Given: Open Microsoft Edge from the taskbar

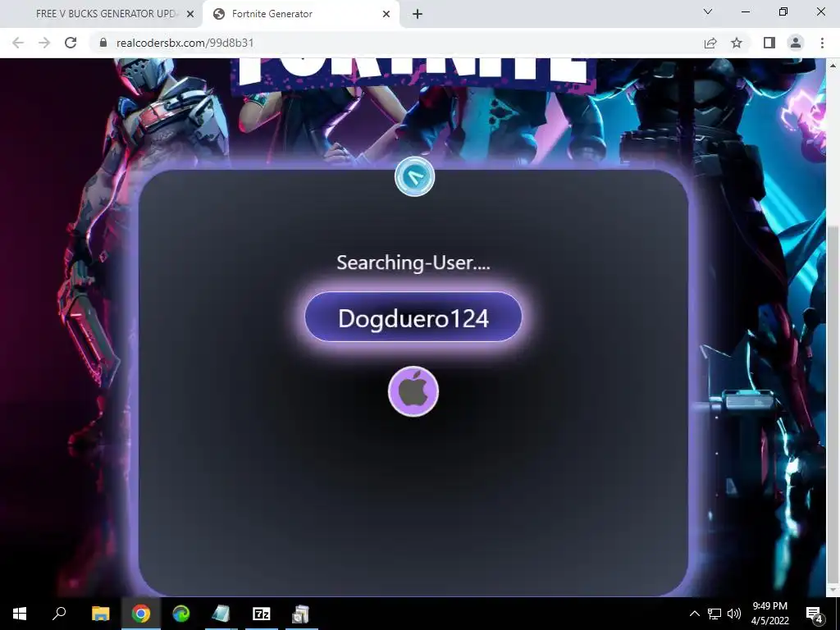Looking at the screenshot, I should 181,614.
